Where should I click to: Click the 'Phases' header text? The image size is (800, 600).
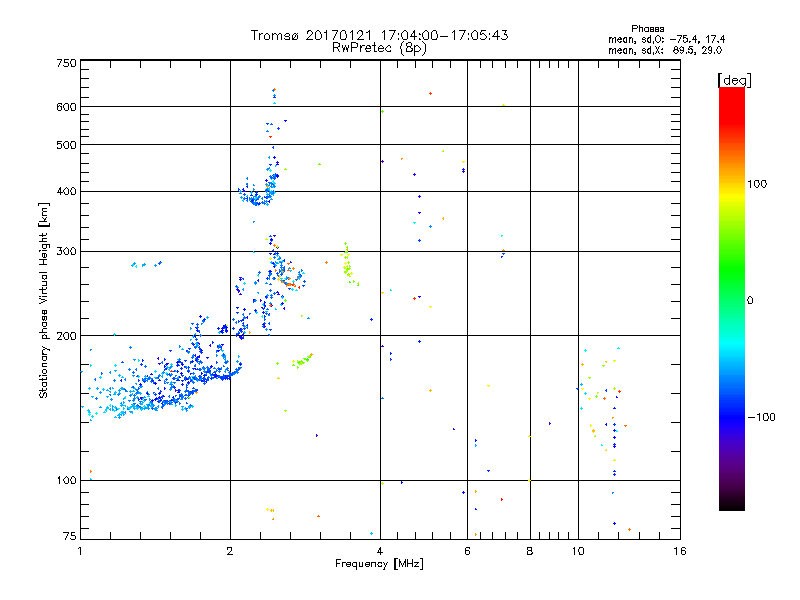pos(647,29)
